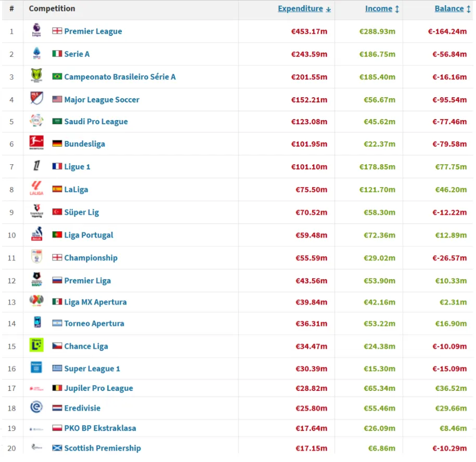Click the Ligue 1 logo icon
This screenshot has width=476, height=462.
tap(36, 166)
